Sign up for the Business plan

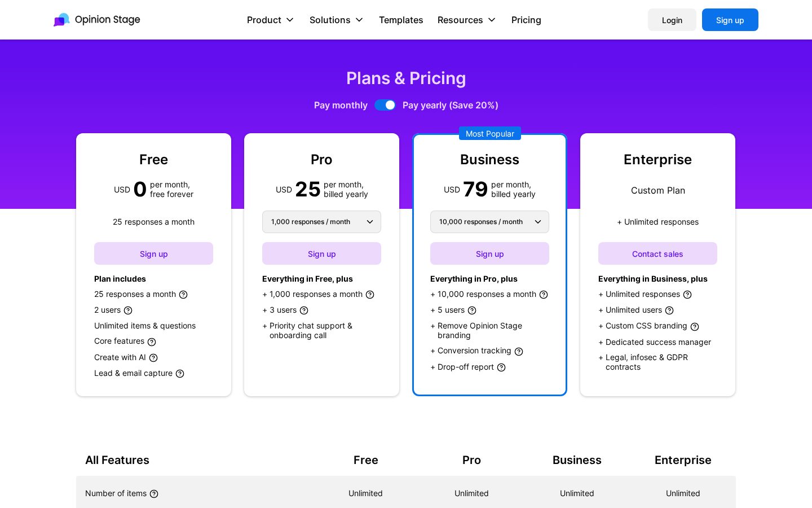click(489, 253)
